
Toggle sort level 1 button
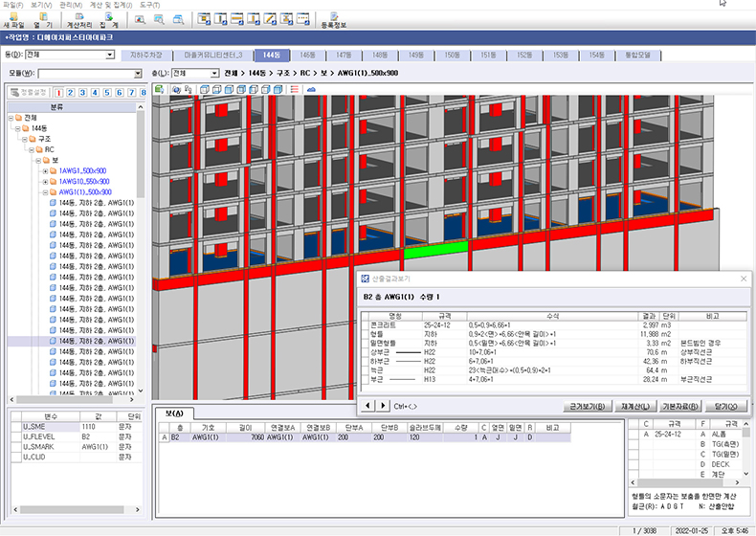[x=58, y=92]
